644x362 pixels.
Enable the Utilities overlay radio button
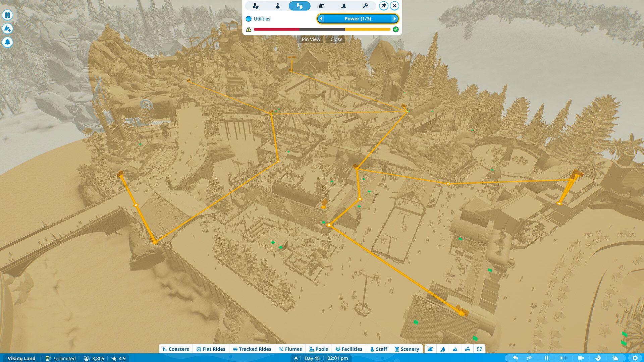[248, 19]
